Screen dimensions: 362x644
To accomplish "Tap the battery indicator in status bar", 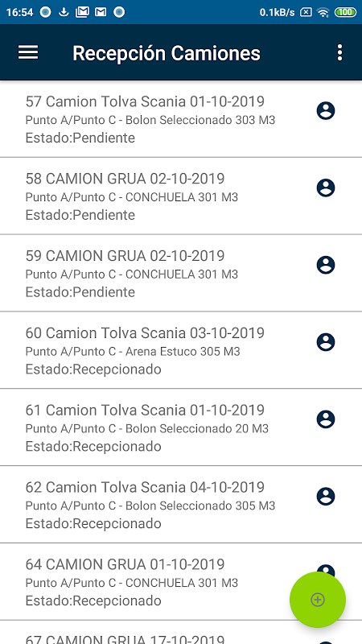I will tap(346, 12).
